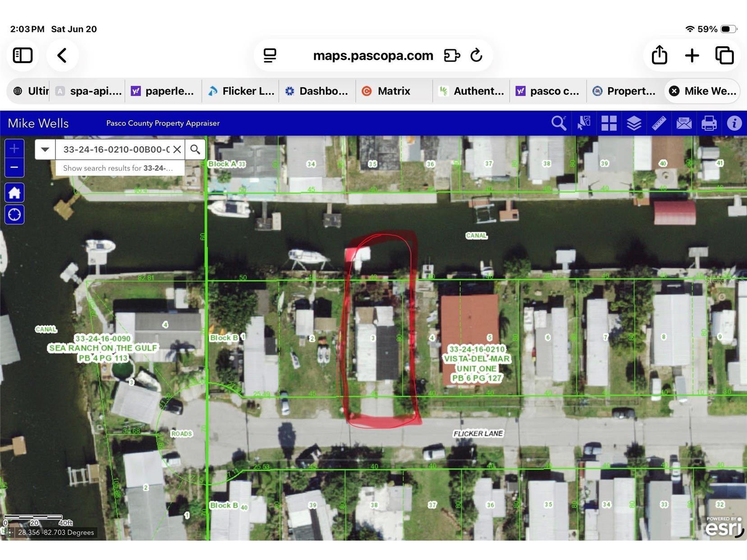Zoom in on the map
This screenshot has width=747, height=560.
tap(14, 148)
